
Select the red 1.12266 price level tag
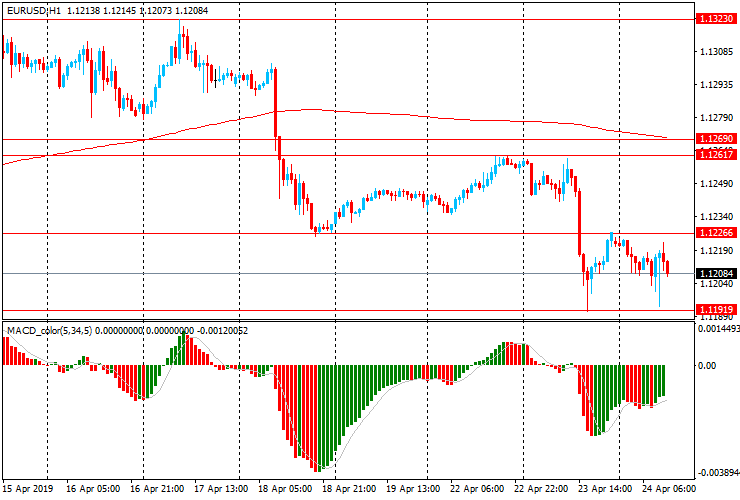tap(716, 232)
